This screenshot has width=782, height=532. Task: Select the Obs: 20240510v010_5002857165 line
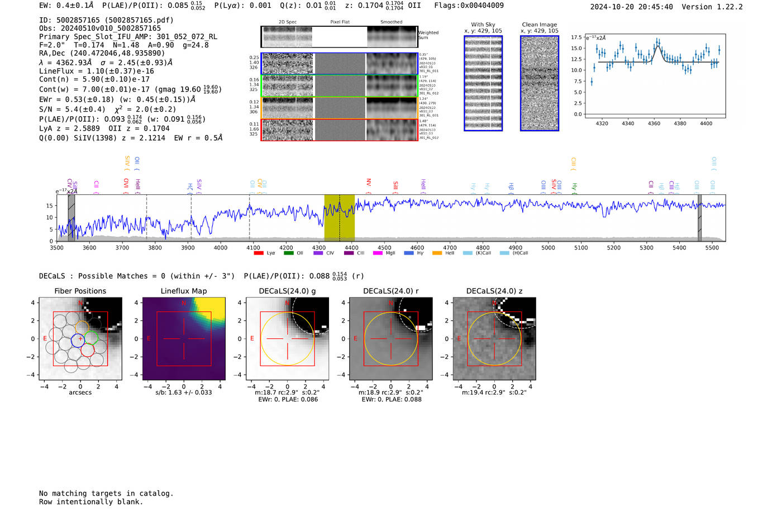pyautogui.click(x=100, y=28)
